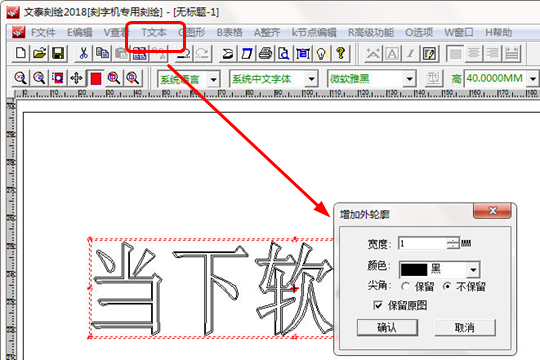Image resolution: width=540 pixels, height=360 pixels.
Task: Open the B表格 menu
Action: click(x=229, y=33)
